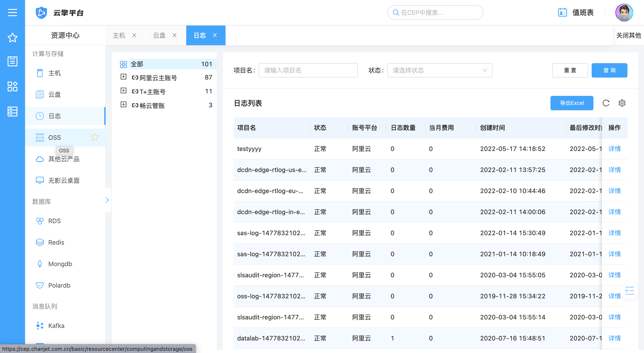The height and width of the screenshot is (353, 644).
Task: Click the 导出Excel button
Action: 572,103
